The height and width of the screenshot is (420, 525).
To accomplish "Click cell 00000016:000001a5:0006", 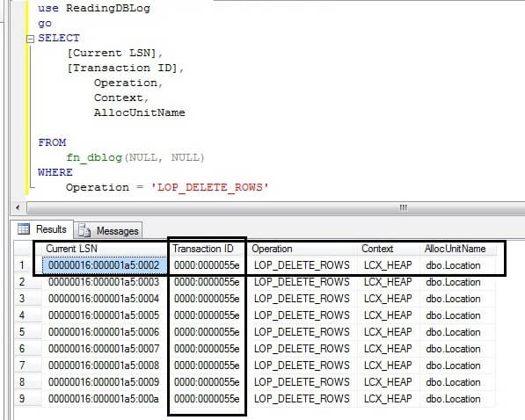I will [x=105, y=332].
